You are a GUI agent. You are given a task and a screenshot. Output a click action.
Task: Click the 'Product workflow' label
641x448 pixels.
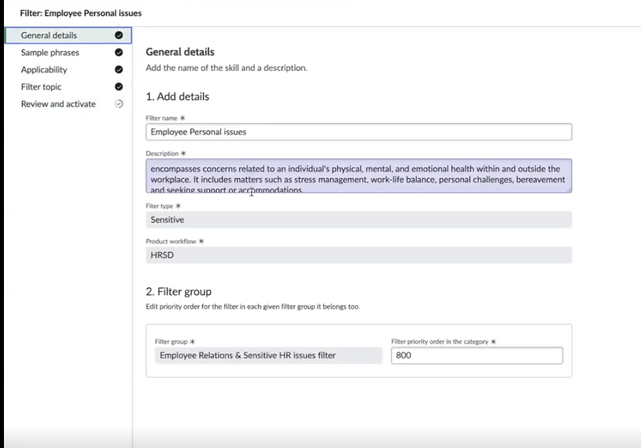(x=171, y=241)
